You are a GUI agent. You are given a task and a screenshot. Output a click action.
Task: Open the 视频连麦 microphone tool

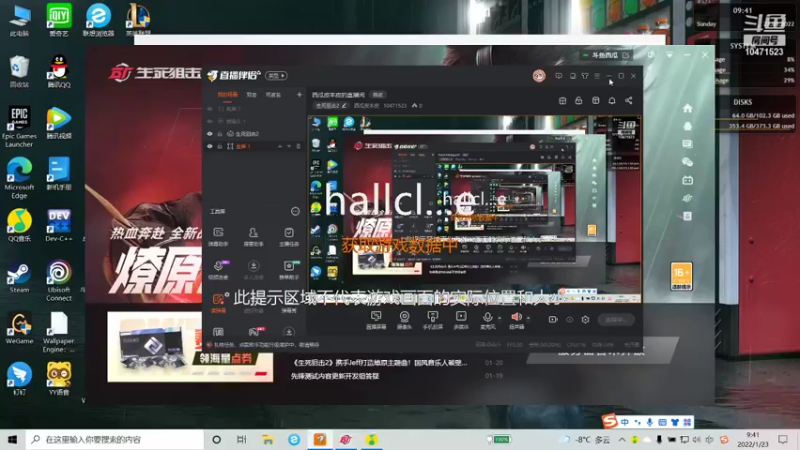[x=218, y=270]
